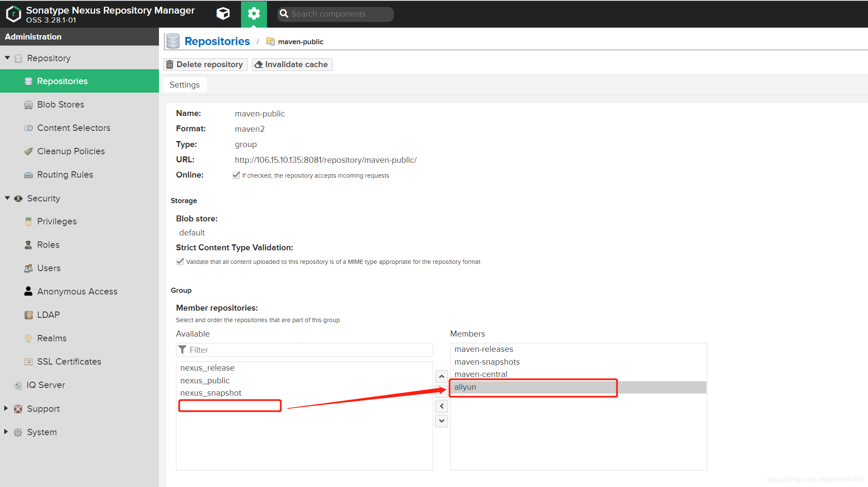The height and width of the screenshot is (487, 868).
Task: Open the Settings tab for maven-public
Action: coord(184,85)
